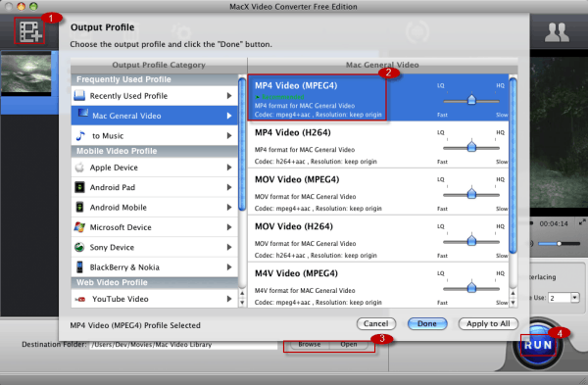Screen dimensions: 588x385
Task: Click the to Music note icon
Action: [x=80, y=136]
